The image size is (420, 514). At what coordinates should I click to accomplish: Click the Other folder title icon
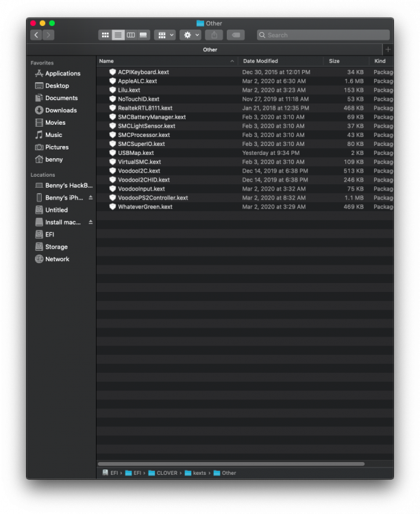[x=200, y=23]
